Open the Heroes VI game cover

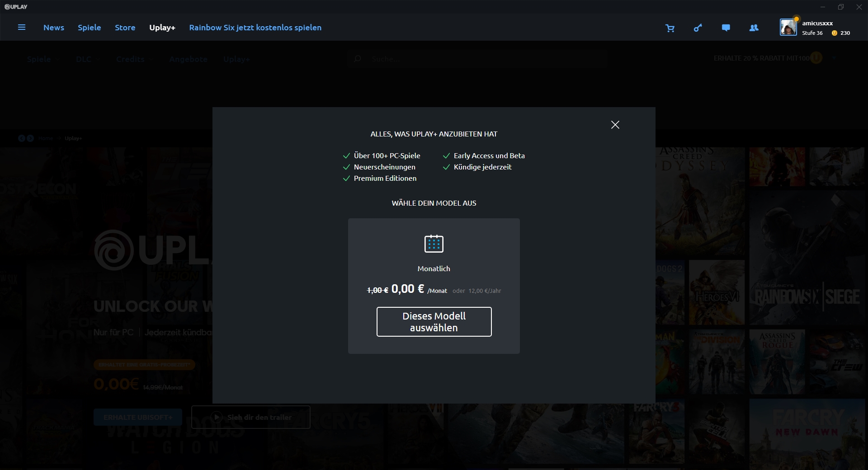717,292
